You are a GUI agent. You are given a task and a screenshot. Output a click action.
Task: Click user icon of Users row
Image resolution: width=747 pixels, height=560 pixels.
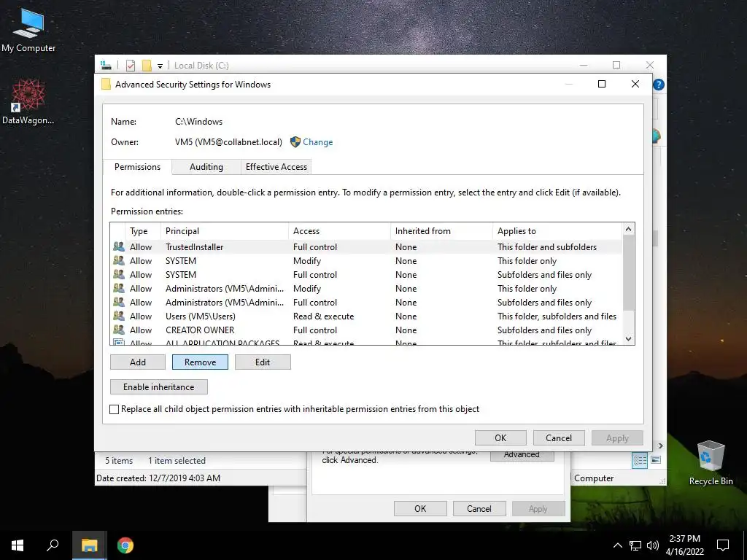click(x=119, y=316)
